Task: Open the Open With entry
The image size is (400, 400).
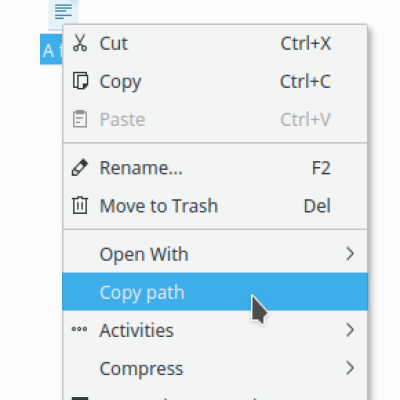Action: point(215,254)
